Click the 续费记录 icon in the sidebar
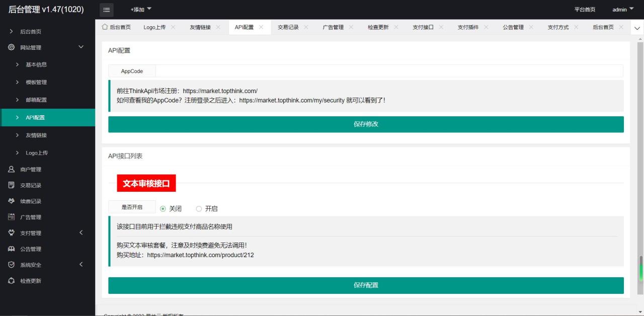Image resolution: width=644 pixels, height=316 pixels. tap(11, 201)
